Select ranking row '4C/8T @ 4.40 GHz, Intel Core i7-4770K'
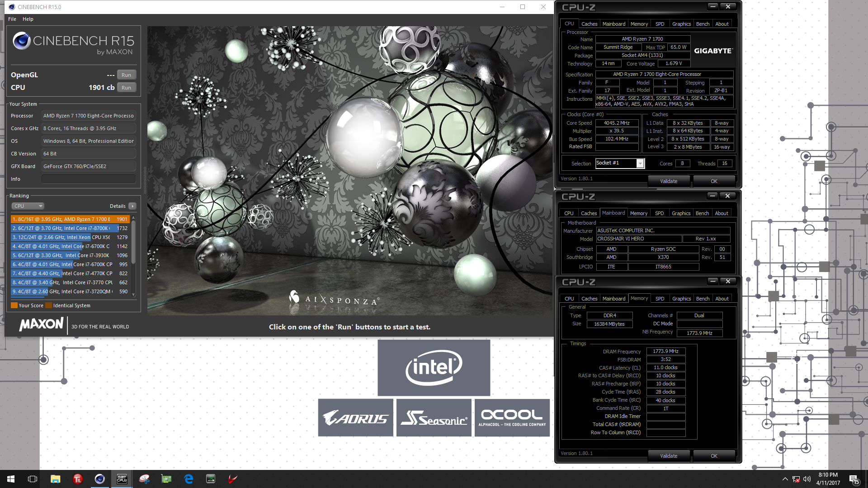Image resolution: width=868 pixels, height=488 pixels. coord(70,273)
